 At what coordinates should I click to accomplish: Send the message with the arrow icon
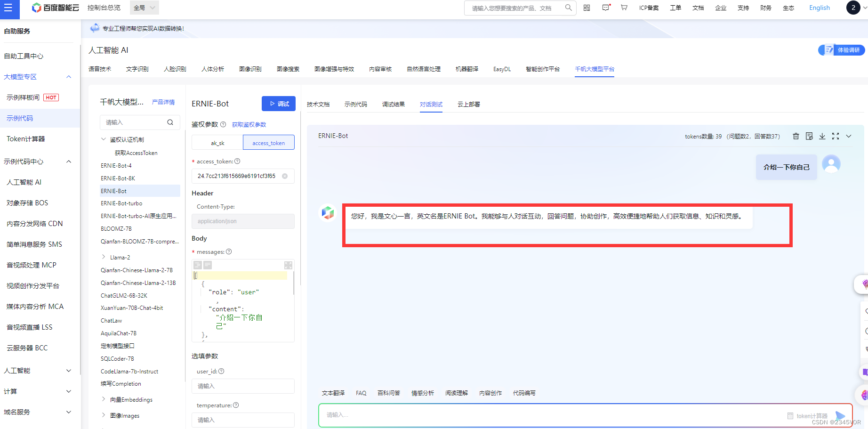(840, 415)
